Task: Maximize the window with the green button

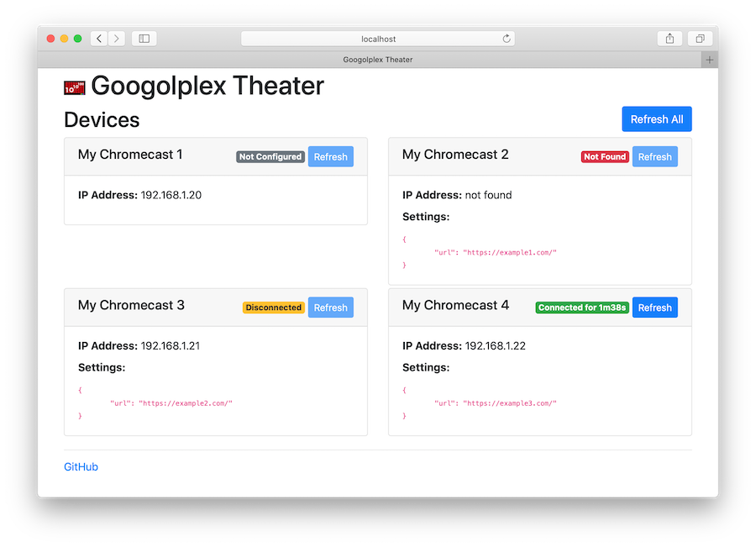Action: [x=77, y=39]
